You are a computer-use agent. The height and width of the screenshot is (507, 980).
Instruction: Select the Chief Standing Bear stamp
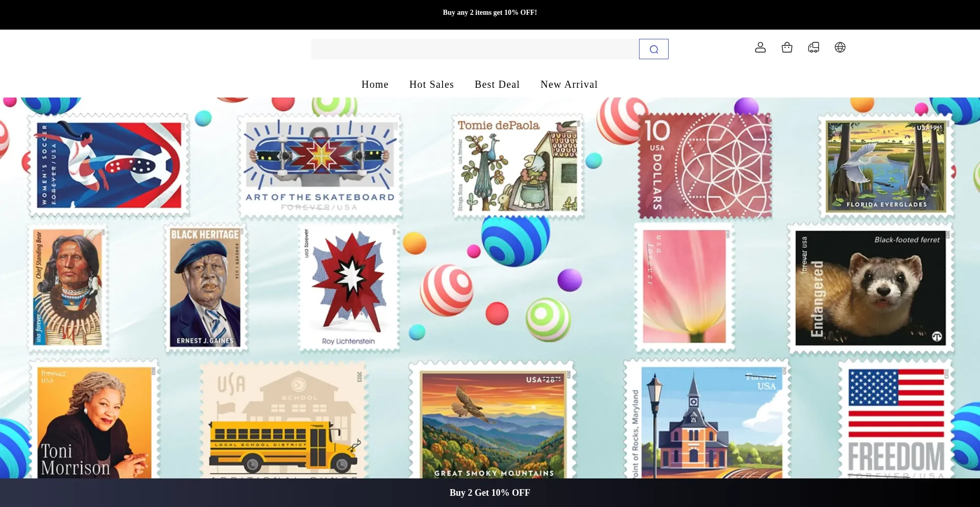click(x=68, y=287)
